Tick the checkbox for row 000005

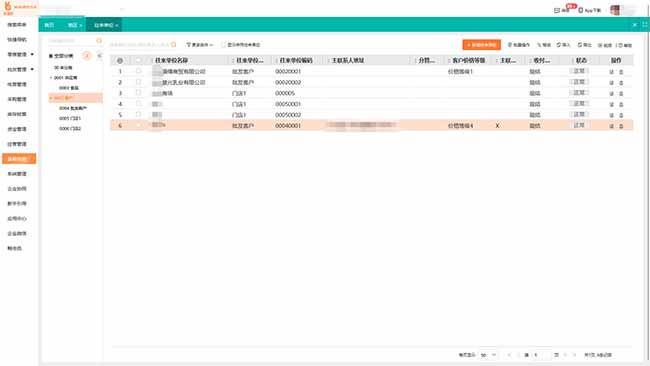click(x=138, y=93)
